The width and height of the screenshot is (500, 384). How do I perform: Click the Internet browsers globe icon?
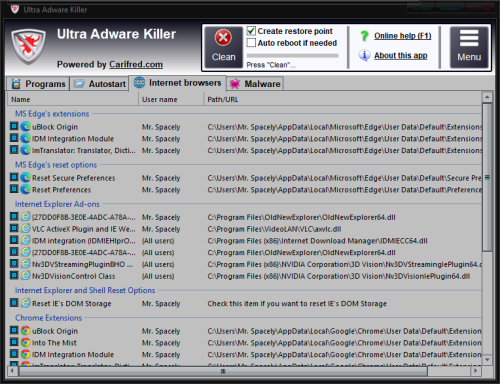coord(139,82)
